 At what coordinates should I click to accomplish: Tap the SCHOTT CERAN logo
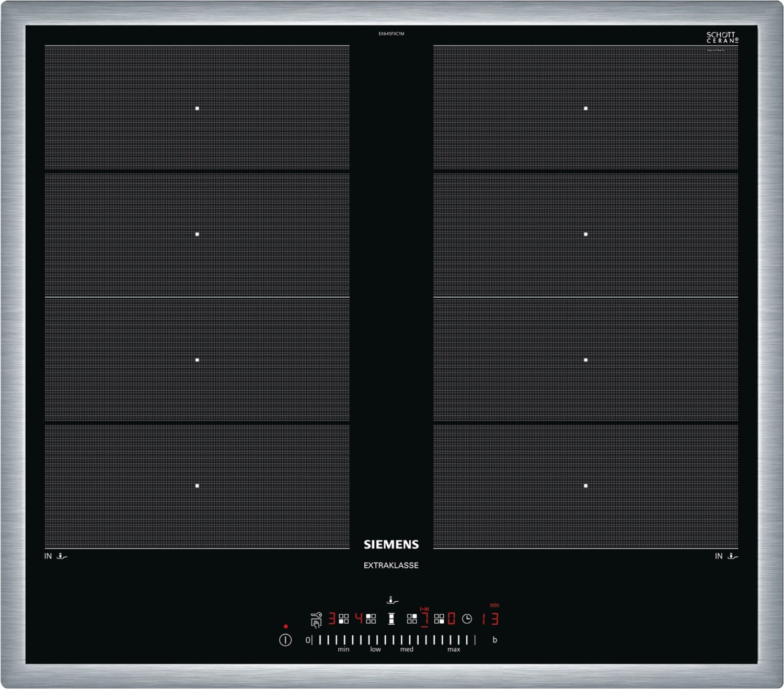(x=722, y=37)
